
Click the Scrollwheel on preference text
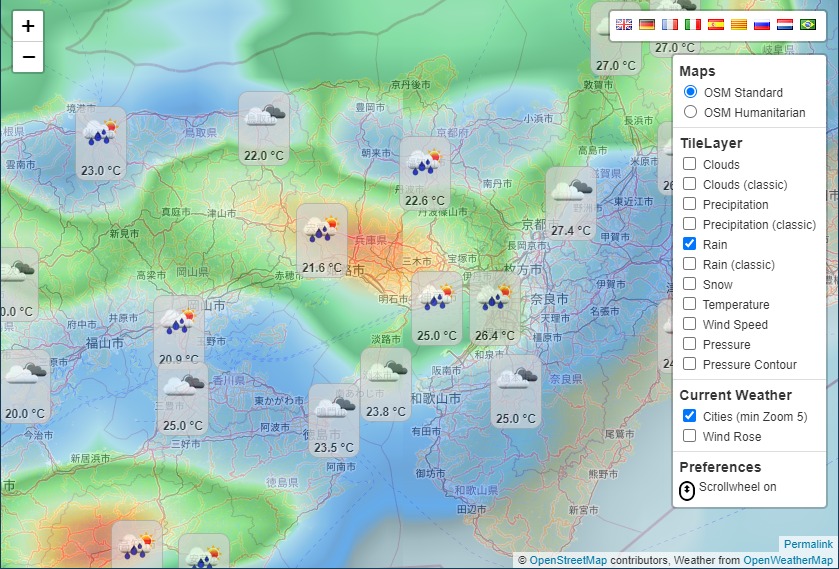click(x=737, y=487)
